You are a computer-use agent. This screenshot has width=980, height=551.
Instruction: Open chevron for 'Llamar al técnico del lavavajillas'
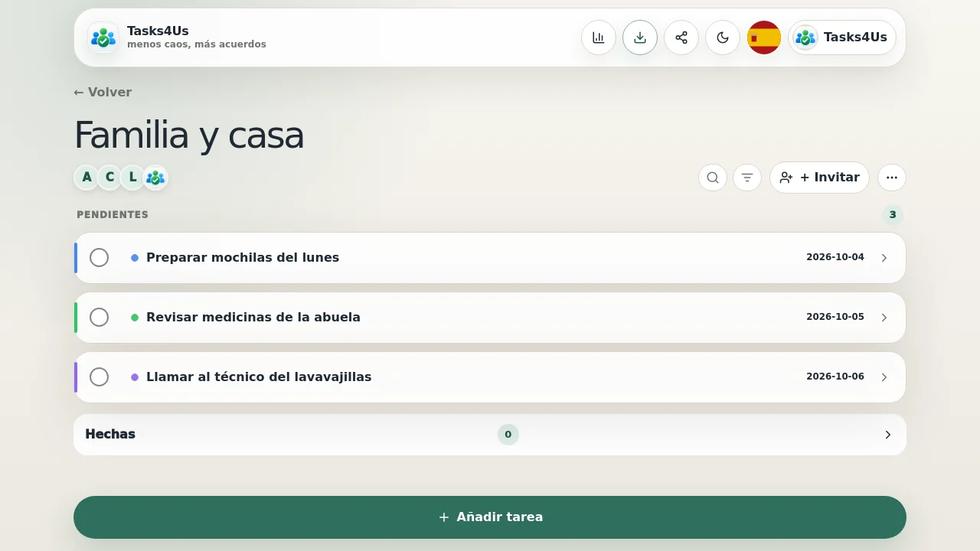pos(884,377)
